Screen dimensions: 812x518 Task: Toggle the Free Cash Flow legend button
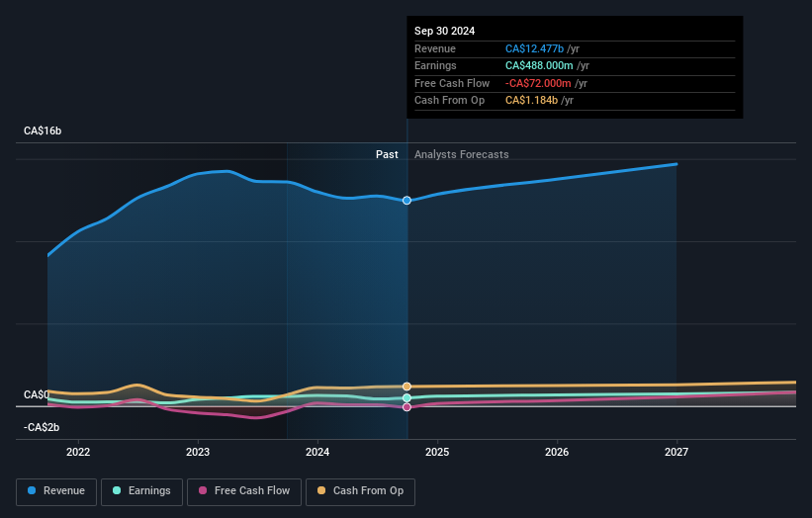tap(244, 491)
